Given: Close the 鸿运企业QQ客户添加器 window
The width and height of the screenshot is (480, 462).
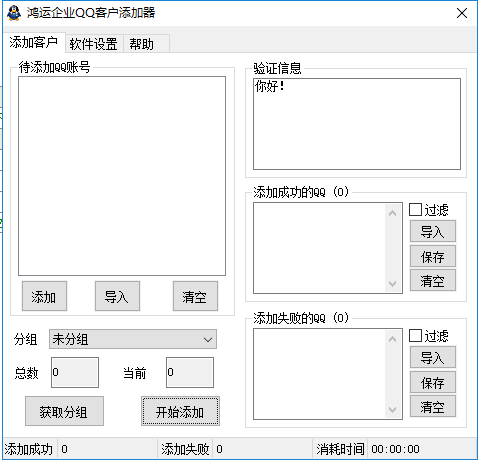Looking at the screenshot, I should click(462, 13).
